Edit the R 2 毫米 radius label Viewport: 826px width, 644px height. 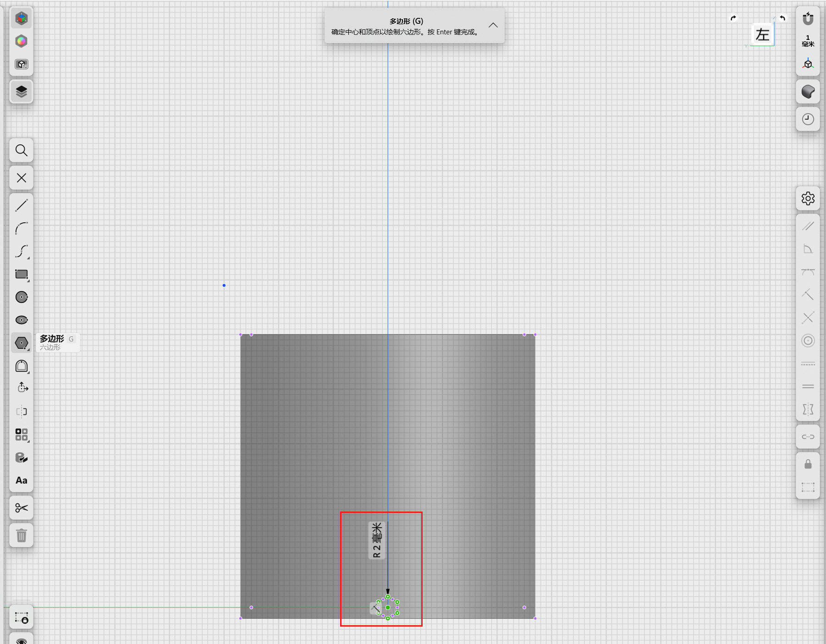(x=377, y=540)
